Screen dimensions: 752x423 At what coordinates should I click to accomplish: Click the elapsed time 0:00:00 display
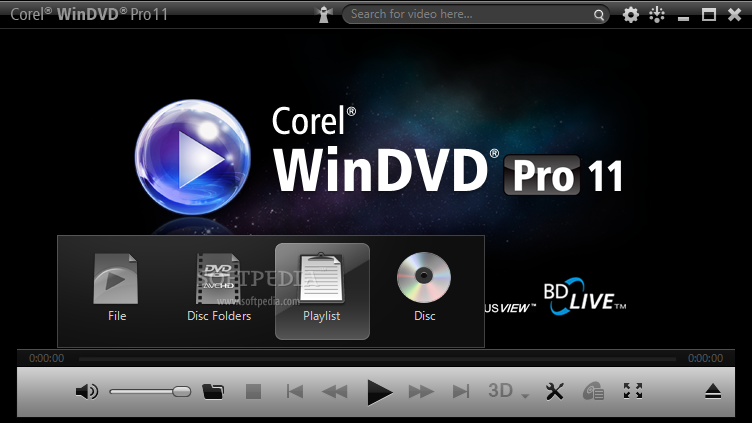tap(47, 358)
